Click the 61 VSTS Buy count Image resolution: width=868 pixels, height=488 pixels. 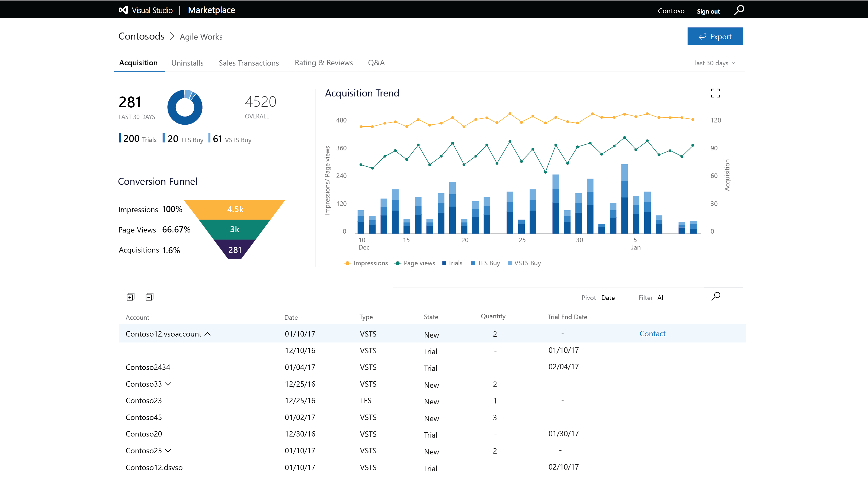[x=230, y=139]
